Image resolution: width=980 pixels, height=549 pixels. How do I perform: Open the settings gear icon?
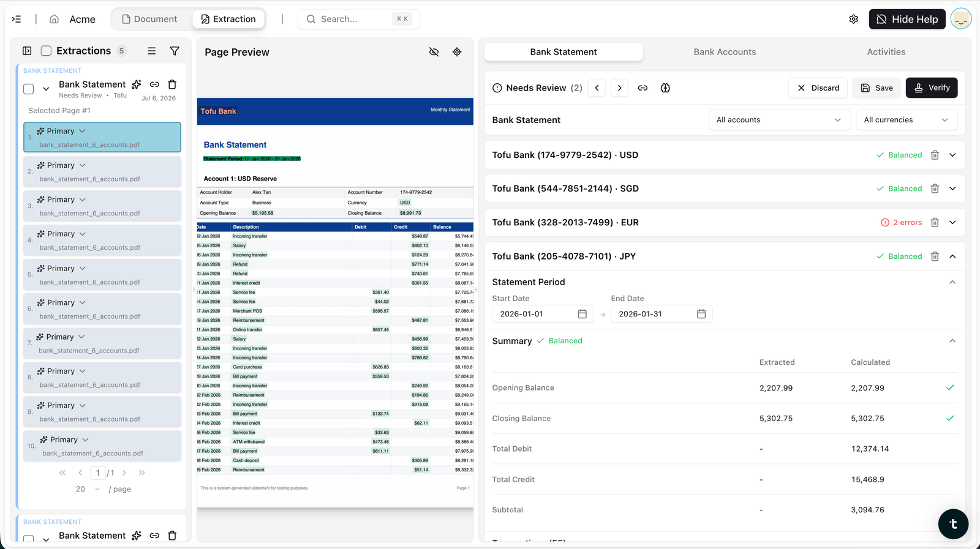(x=854, y=19)
